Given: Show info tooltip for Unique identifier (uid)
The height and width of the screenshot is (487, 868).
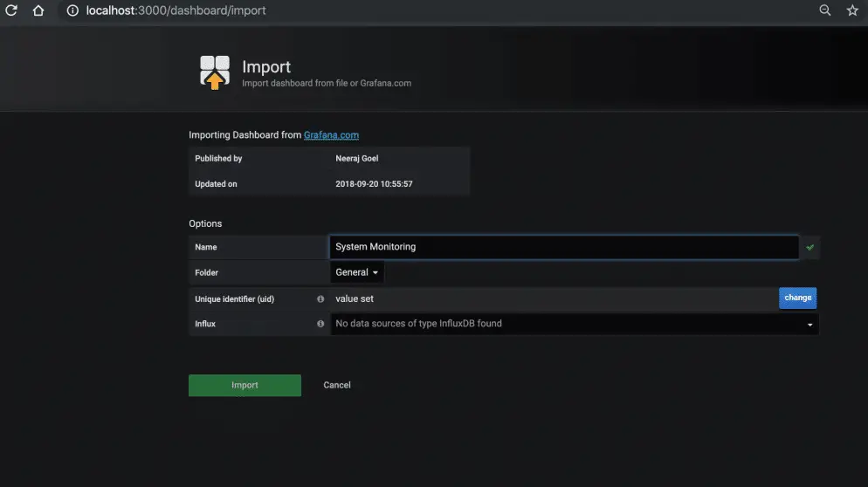Looking at the screenshot, I should (x=320, y=298).
